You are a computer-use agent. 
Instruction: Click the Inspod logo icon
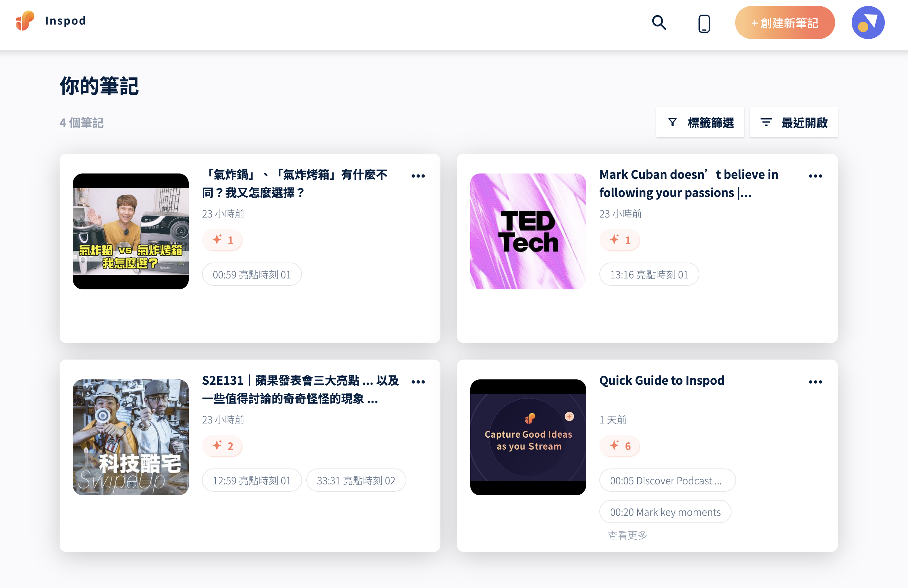[25, 21]
